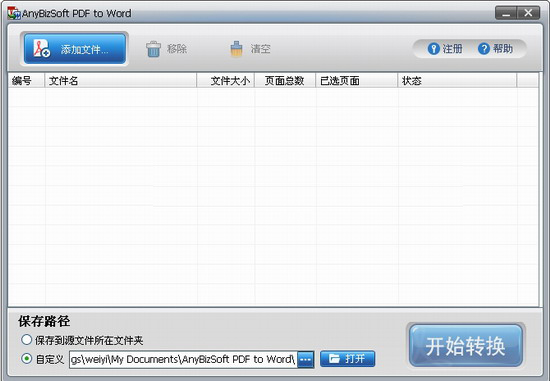The image size is (550, 381).
Task: Click the 添加文件 (Add Files) button
Action: tap(75, 49)
